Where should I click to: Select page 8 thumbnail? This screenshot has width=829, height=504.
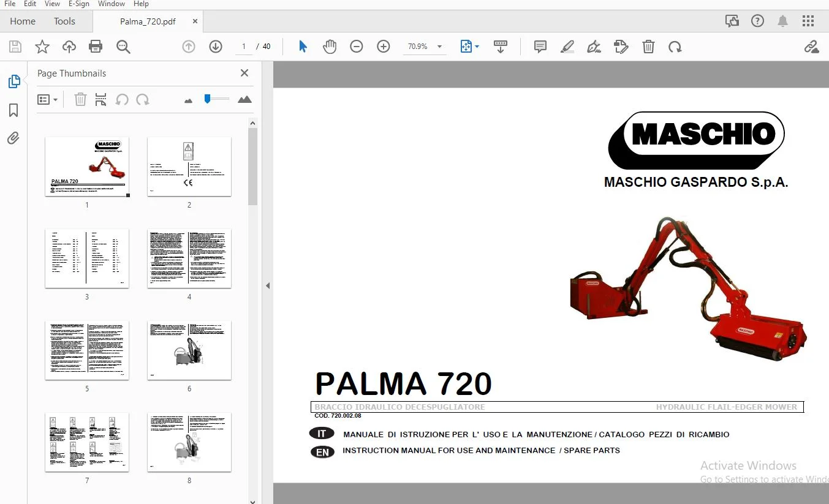tap(189, 442)
